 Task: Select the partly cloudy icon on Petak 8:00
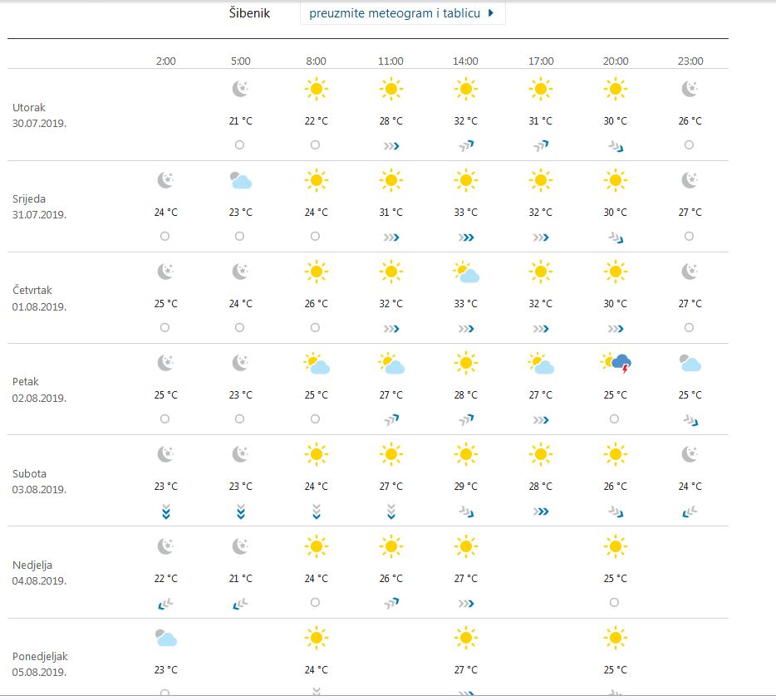(316, 363)
